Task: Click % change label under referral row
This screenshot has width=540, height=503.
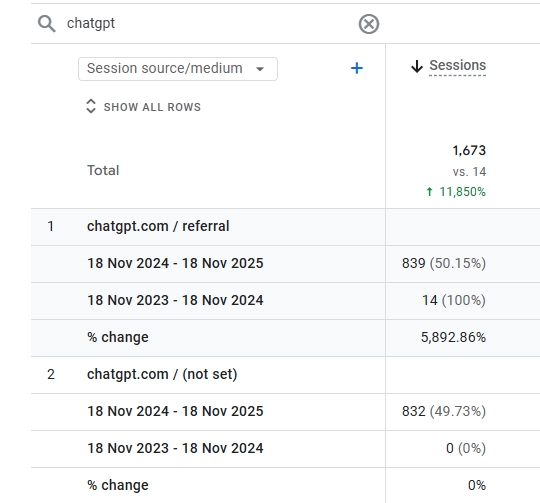Action: pyautogui.click(x=118, y=337)
